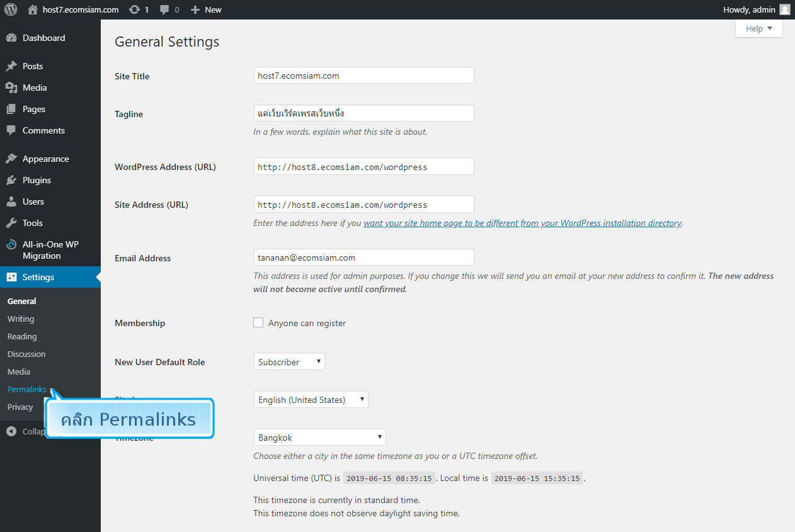Click the Dashboard gauge icon

click(x=11, y=38)
